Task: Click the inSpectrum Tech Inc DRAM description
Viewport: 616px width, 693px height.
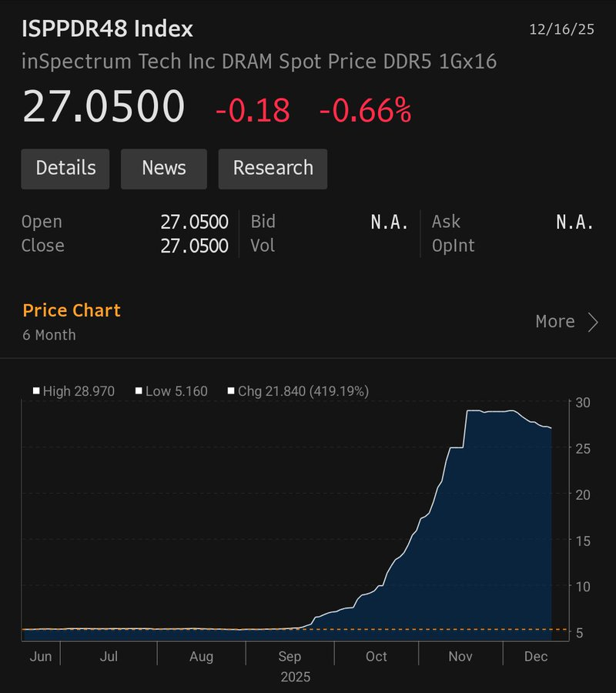Action: tap(259, 61)
